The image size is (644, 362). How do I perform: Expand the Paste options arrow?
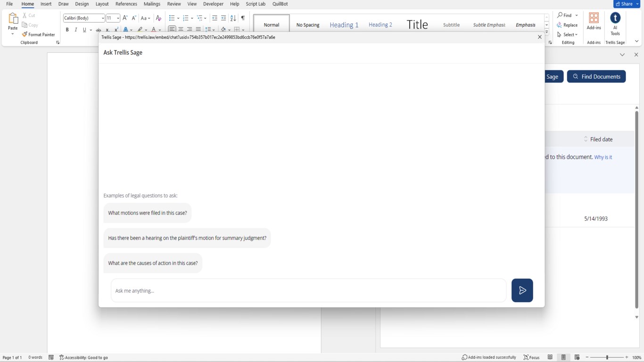[x=13, y=34]
